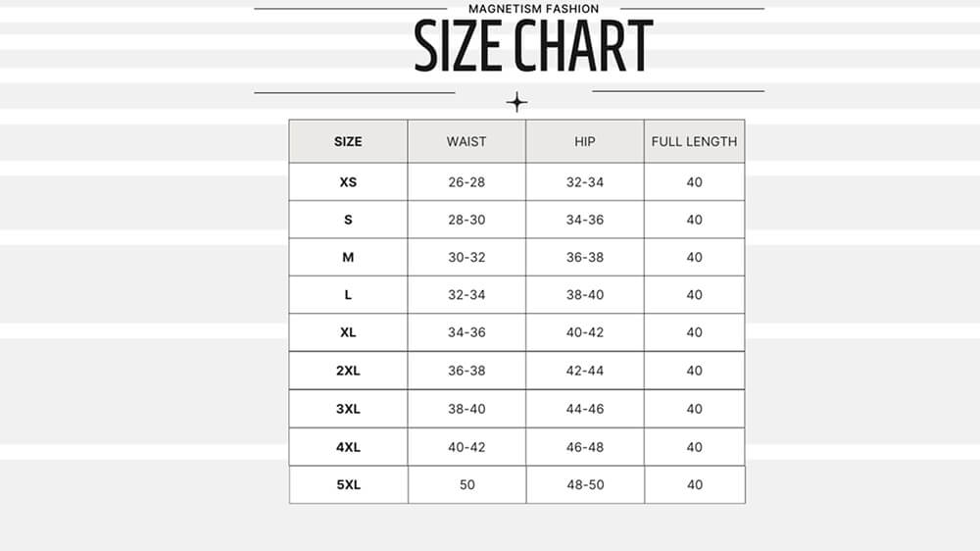Image resolution: width=980 pixels, height=551 pixels.
Task: Click waist measurement 30-32
Action: pyautogui.click(x=466, y=258)
